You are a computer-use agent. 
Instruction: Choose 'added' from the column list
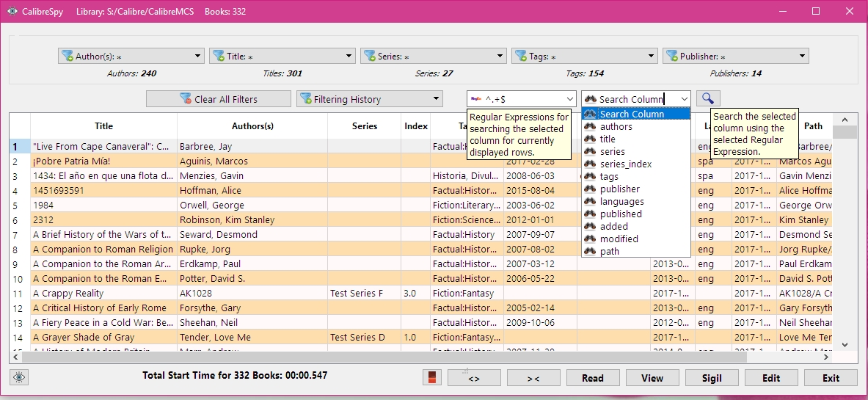[636, 226]
